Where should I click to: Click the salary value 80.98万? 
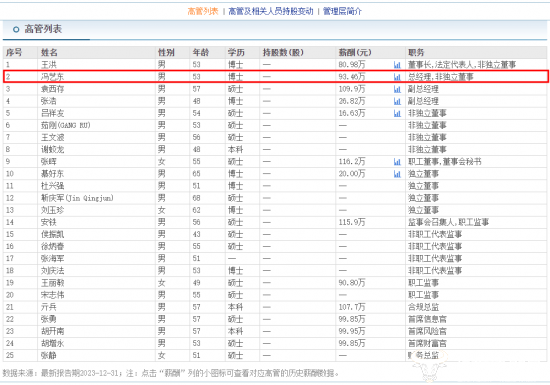(x=352, y=65)
